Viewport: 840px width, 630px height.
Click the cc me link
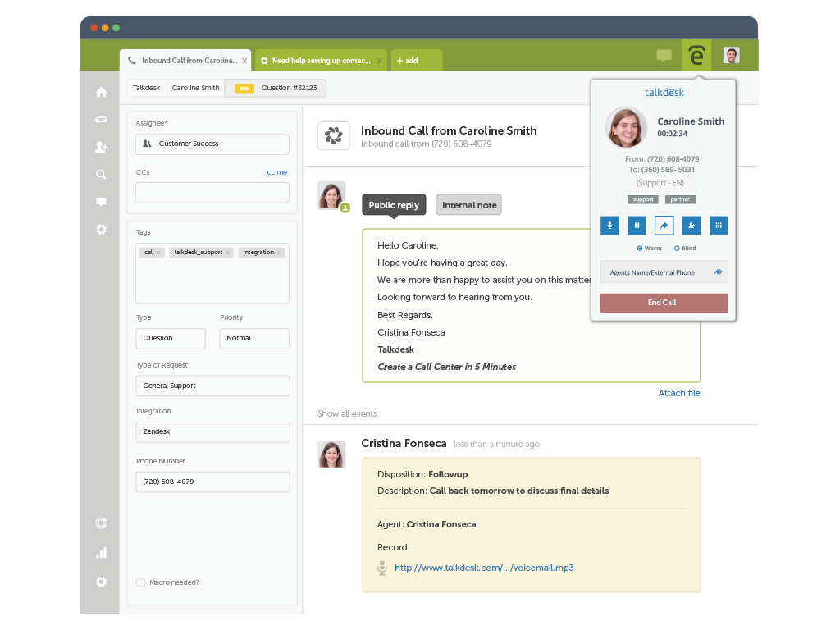(x=277, y=172)
